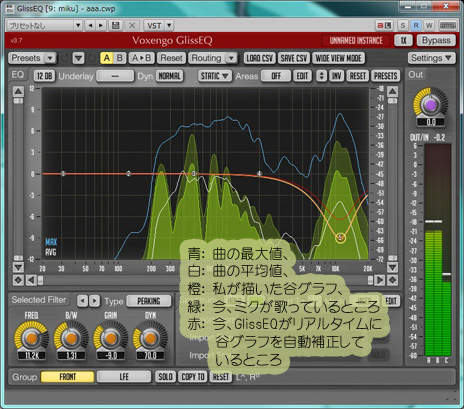Click the redo circular arrow icon

pyautogui.click(x=92, y=58)
